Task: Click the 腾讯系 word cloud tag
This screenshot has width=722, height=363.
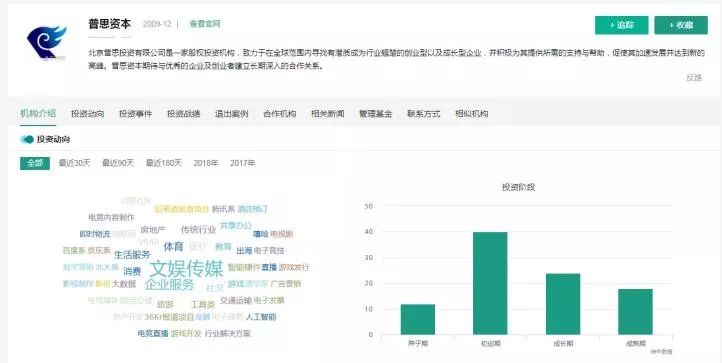Action: pyautogui.click(x=223, y=209)
